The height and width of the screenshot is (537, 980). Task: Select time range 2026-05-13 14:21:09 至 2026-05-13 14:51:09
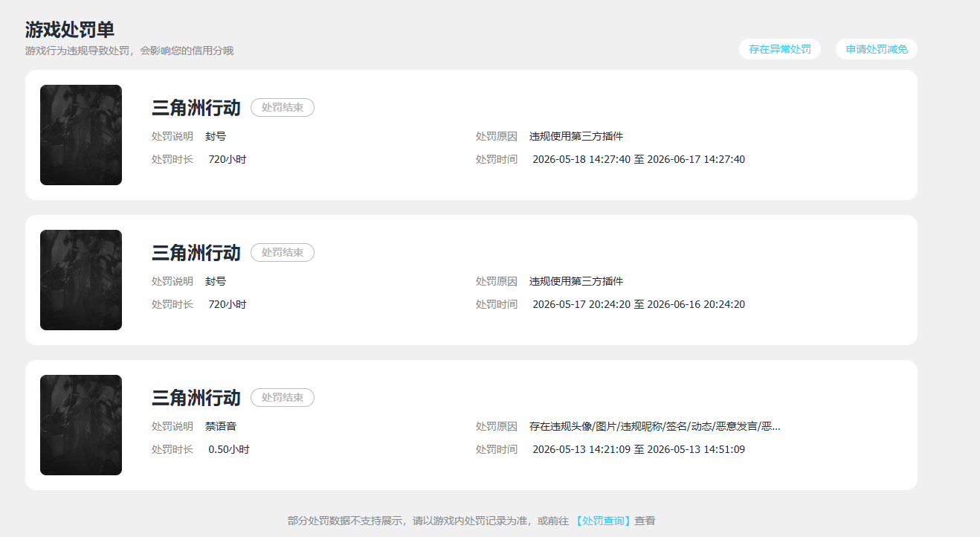639,449
